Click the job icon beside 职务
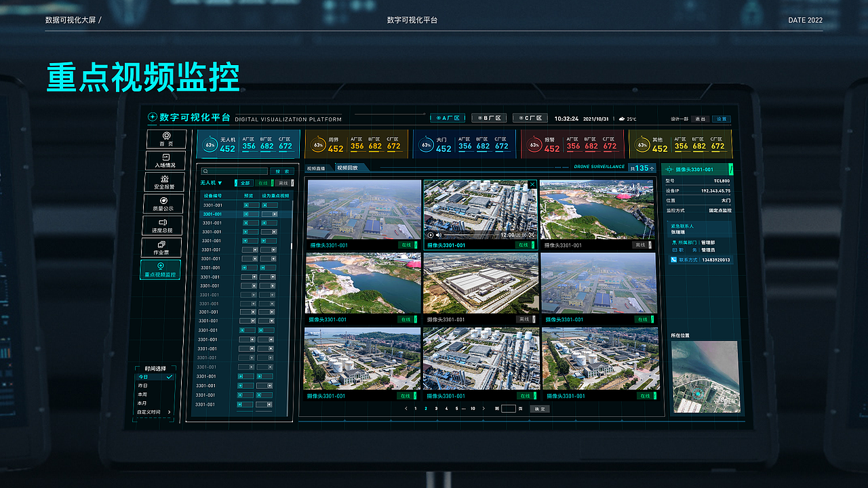 point(673,250)
